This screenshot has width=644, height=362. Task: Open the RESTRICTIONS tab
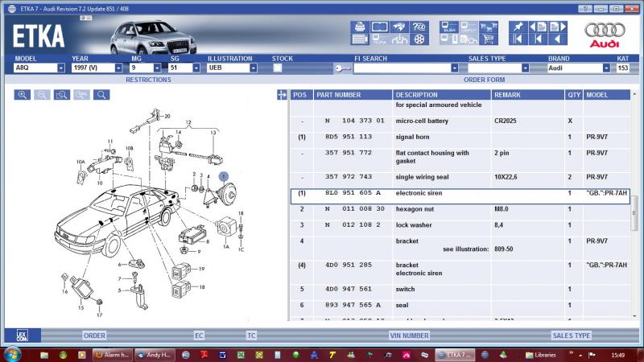coord(148,80)
